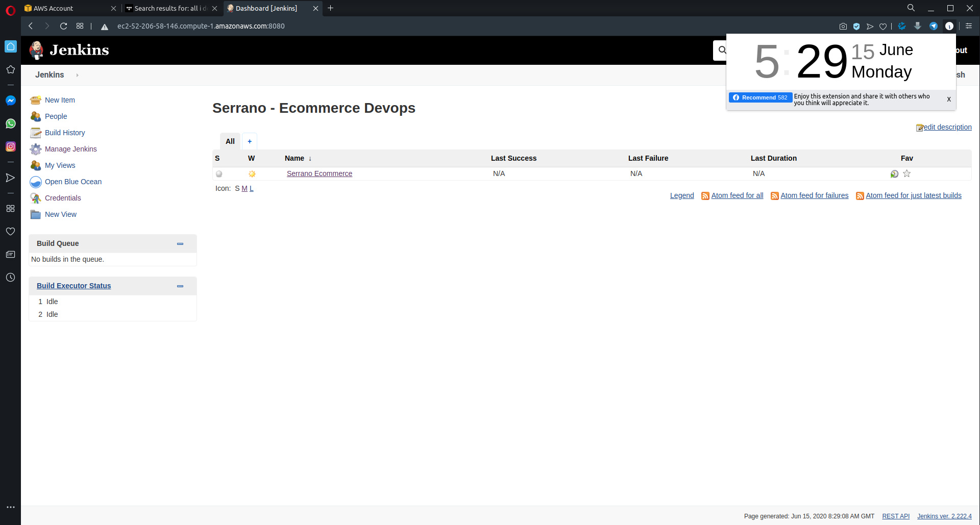Click the Jenkins breadcrumb link
Screen dimensions: 980x525
click(x=50, y=75)
